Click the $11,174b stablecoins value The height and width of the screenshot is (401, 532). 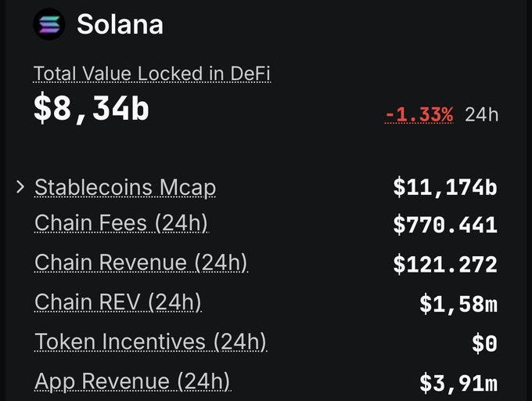[445, 188]
